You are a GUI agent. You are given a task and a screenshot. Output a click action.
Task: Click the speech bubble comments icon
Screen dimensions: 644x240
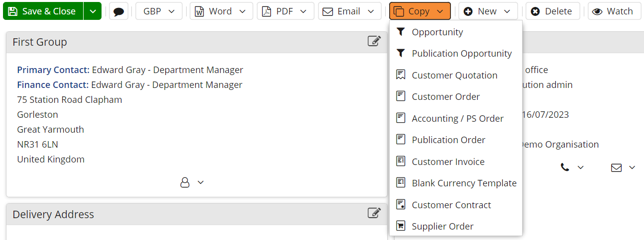point(118,11)
